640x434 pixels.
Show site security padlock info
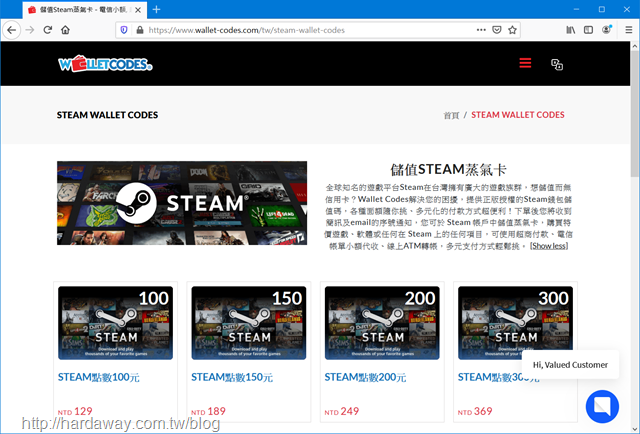[x=140, y=30]
